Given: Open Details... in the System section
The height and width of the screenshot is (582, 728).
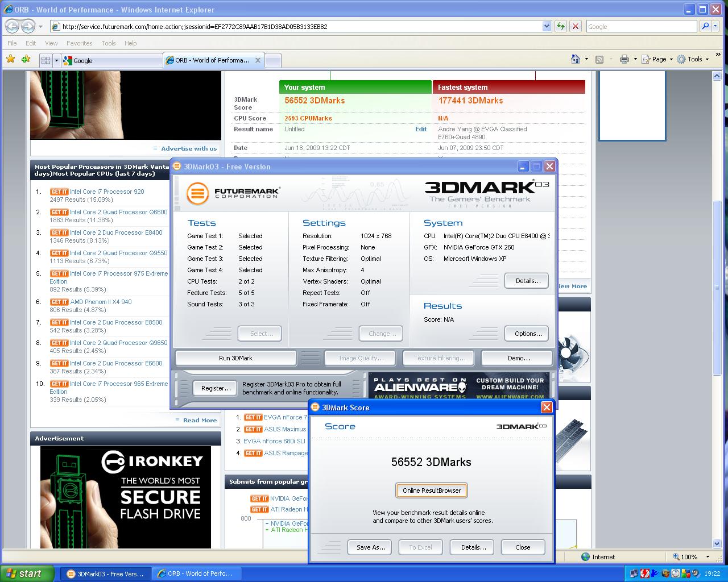Looking at the screenshot, I should (528, 281).
